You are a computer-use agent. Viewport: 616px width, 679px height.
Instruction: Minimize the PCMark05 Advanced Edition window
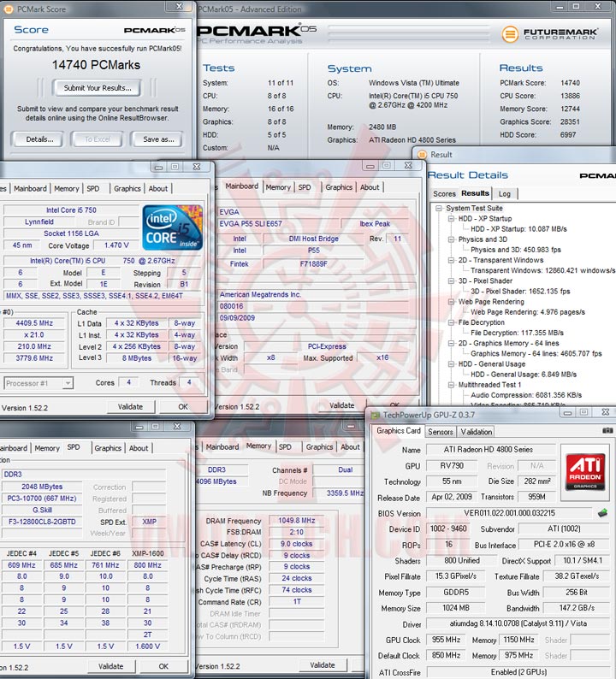pos(560,7)
